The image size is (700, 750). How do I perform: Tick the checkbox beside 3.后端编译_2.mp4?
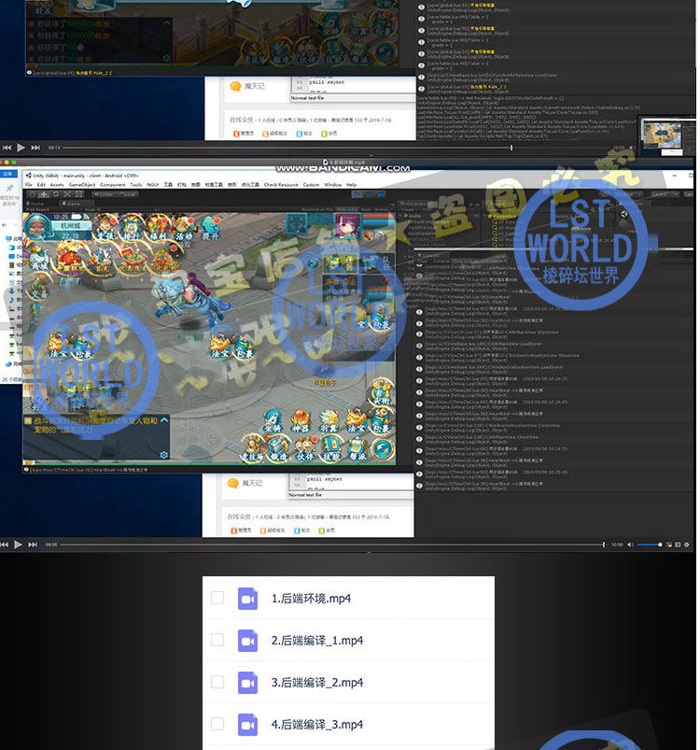(x=217, y=682)
